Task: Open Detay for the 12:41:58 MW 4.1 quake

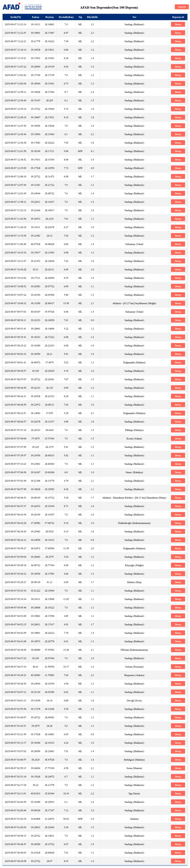Action: pos(178,151)
